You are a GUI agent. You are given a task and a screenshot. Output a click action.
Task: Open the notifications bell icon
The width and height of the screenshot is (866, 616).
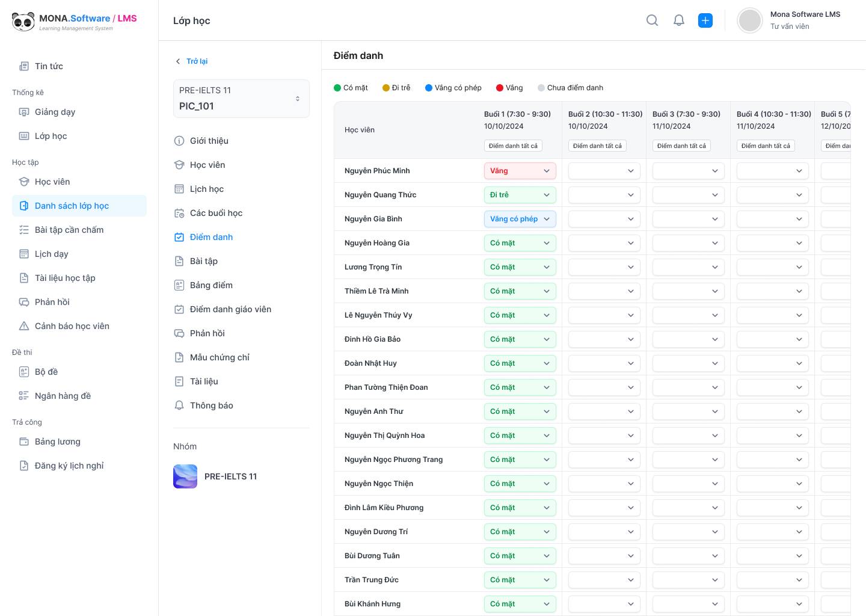click(x=679, y=20)
